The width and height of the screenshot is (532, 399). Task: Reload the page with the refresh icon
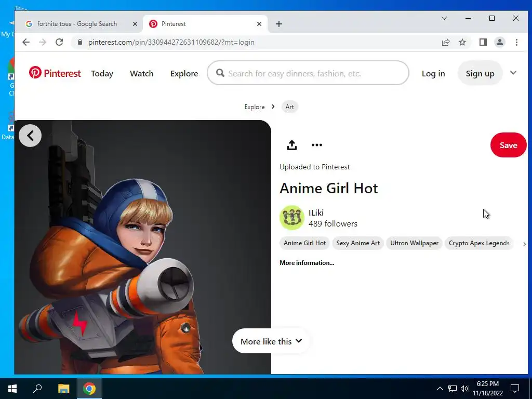[59, 42]
